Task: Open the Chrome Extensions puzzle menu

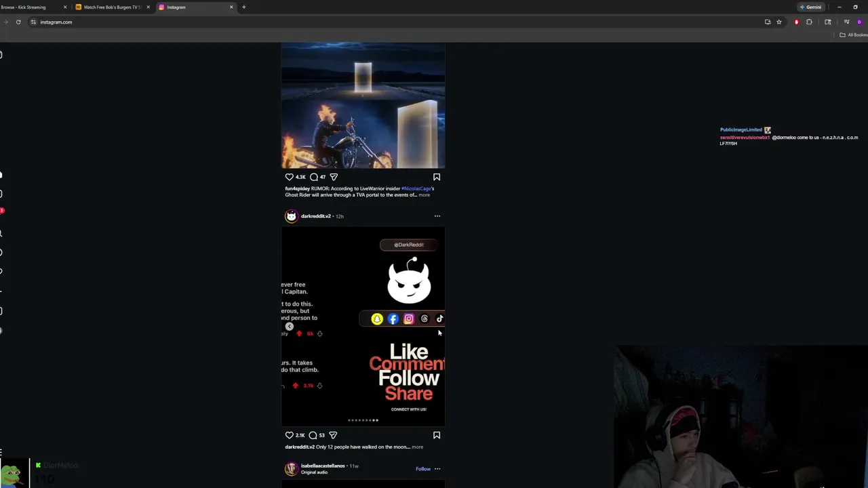Action: tap(809, 22)
